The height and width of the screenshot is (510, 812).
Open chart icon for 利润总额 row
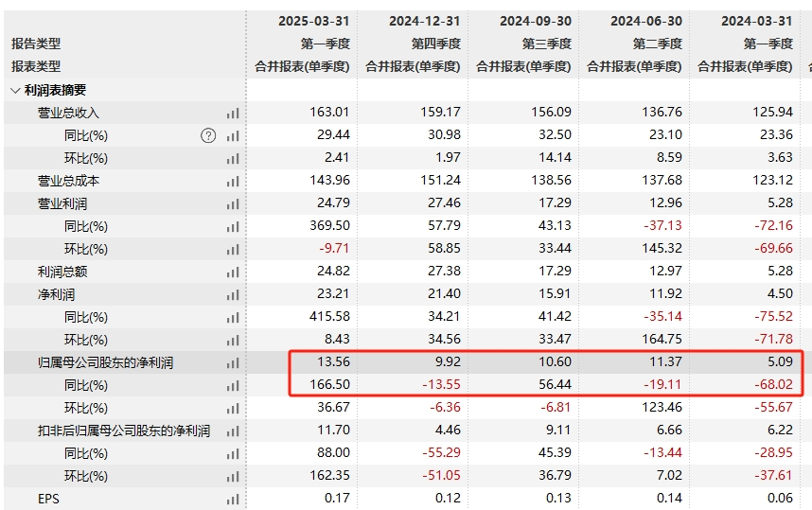(233, 273)
